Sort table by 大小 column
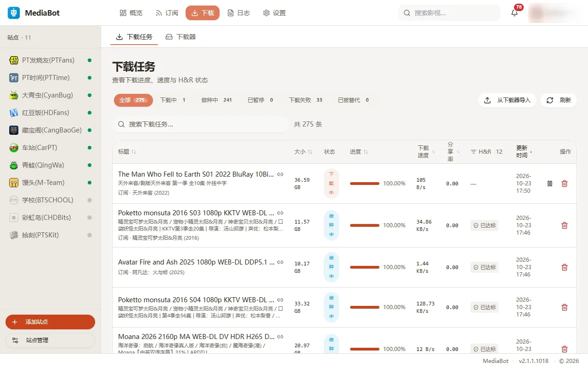This screenshot has height=368, width=588. pos(303,152)
